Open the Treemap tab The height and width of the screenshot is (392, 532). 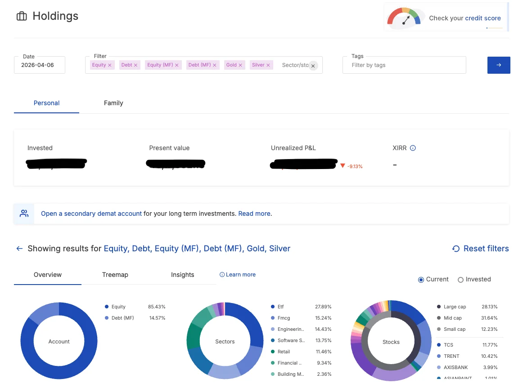pyautogui.click(x=115, y=275)
